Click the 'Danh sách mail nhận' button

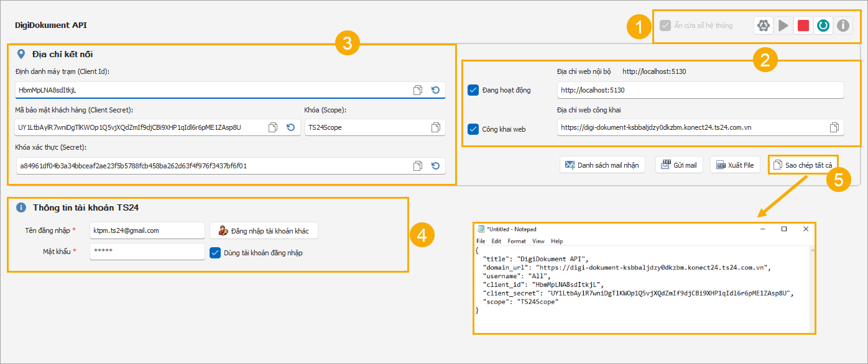click(x=603, y=165)
